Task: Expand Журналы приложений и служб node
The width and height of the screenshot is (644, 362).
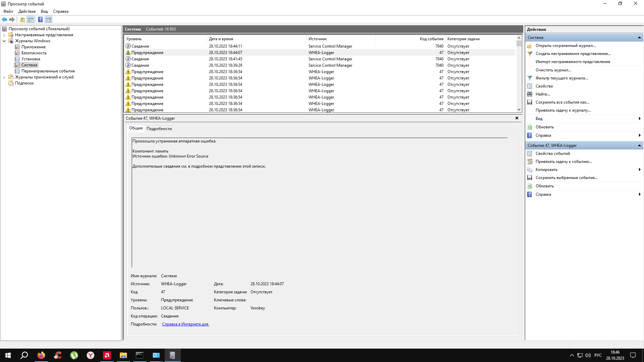Action: coord(4,77)
